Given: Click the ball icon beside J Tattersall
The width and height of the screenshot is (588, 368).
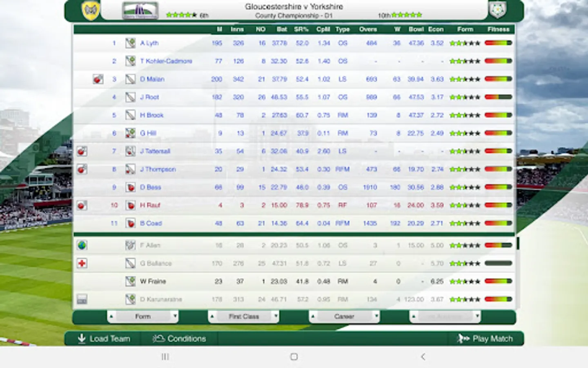Looking at the screenshot, I should [82, 151].
